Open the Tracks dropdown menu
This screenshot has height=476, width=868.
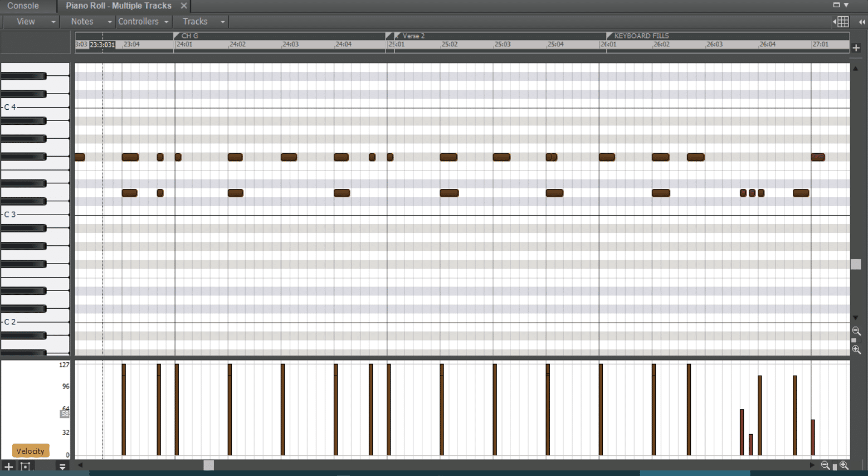(203, 22)
